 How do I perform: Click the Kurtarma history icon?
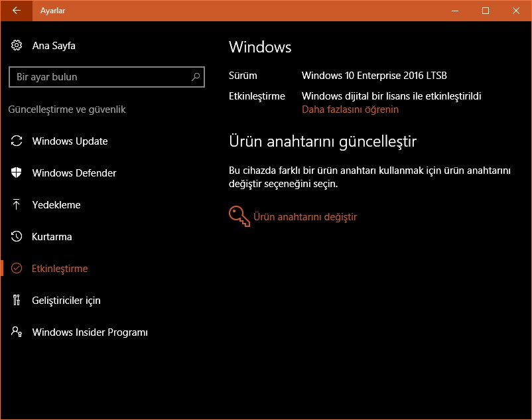[x=17, y=236]
